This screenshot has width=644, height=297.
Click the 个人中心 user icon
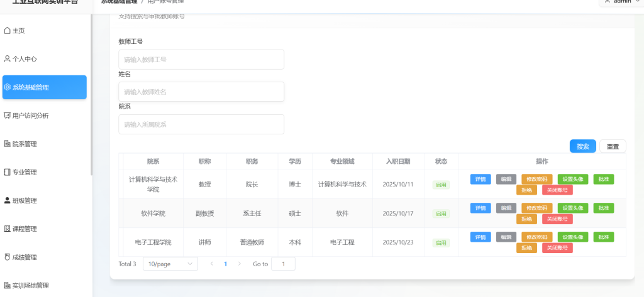pyautogui.click(x=8, y=59)
